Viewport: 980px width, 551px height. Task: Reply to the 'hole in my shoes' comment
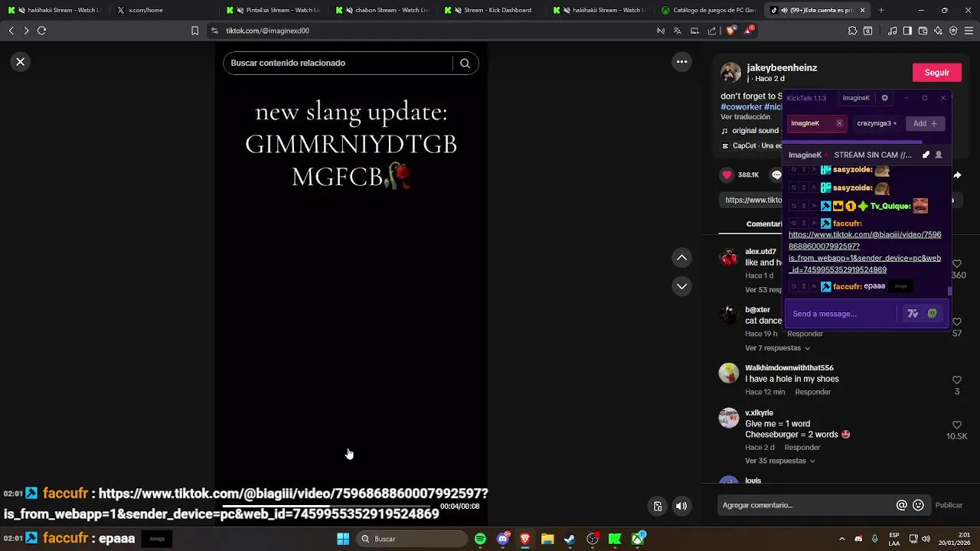coord(812,392)
